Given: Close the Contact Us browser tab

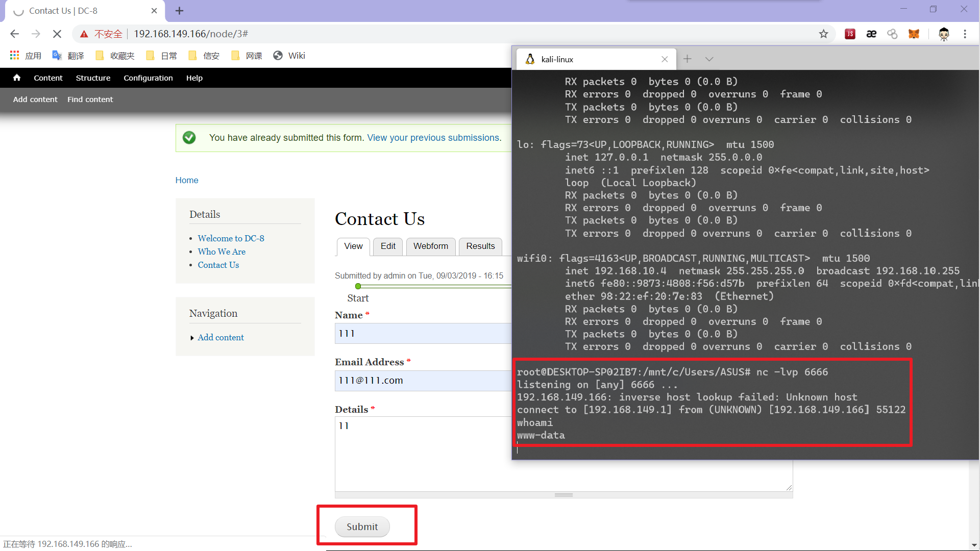Looking at the screenshot, I should tap(154, 11).
